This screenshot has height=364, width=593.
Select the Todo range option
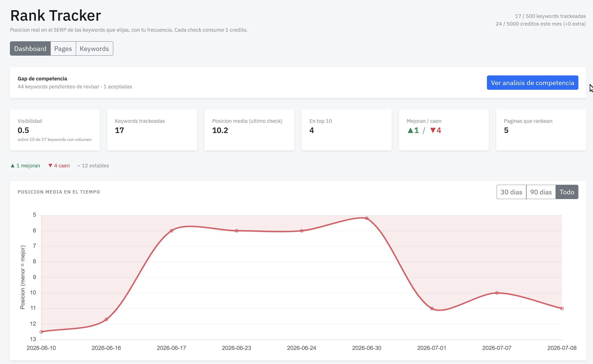pos(567,192)
